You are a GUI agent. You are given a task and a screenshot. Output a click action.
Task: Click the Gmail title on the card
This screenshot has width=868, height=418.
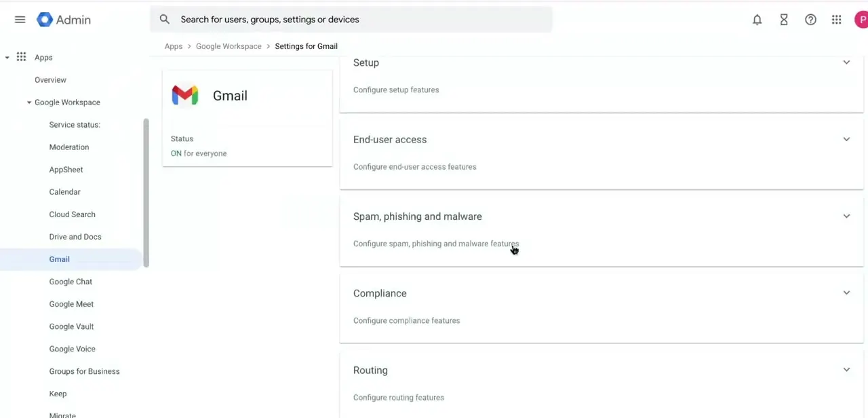point(230,96)
